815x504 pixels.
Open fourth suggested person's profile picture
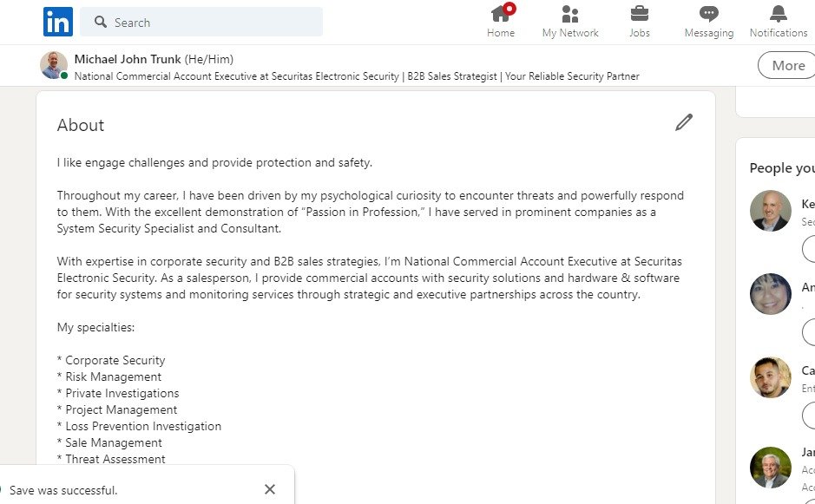pyautogui.click(x=770, y=467)
